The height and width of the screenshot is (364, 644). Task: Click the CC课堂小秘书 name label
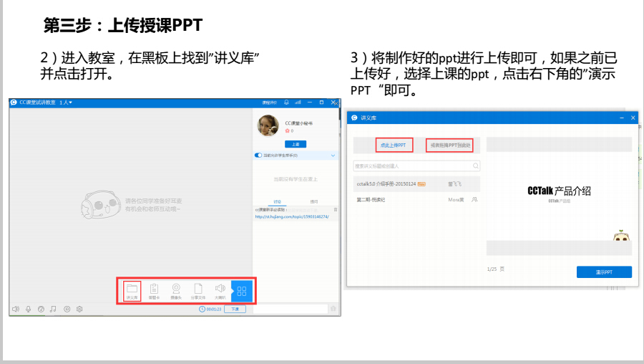299,123
